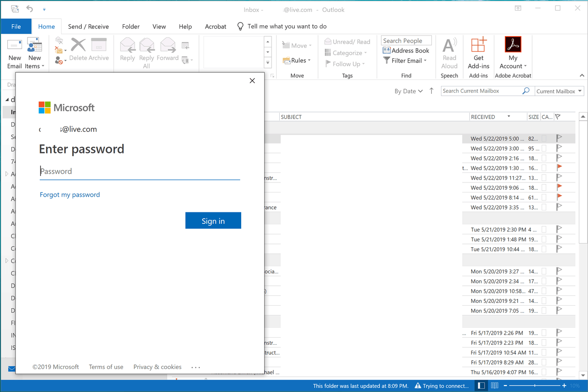Viewport: 588px width, 392px height.
Task: Toggle flag on Mon 5/20/2019 3:27 message
Action: coord(559,271)
